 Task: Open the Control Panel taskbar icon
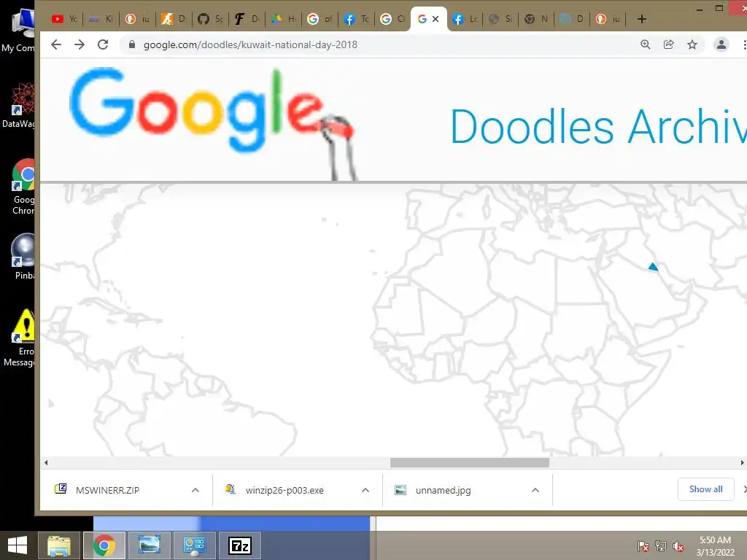click(x=194, y=545)
